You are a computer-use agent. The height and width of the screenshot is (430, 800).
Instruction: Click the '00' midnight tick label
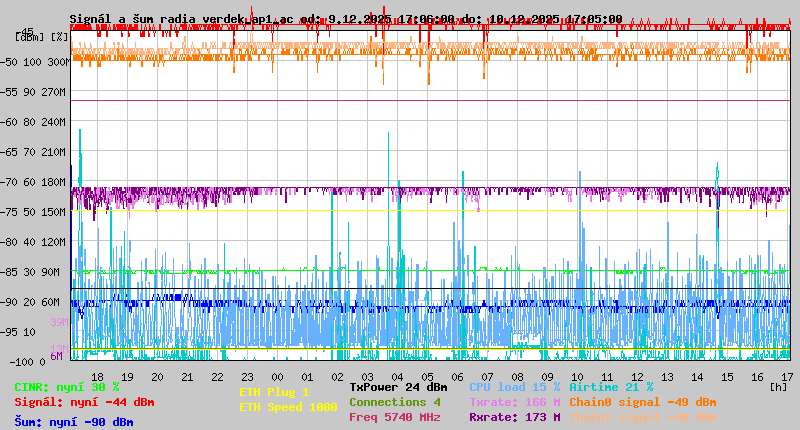coord(277,377)
